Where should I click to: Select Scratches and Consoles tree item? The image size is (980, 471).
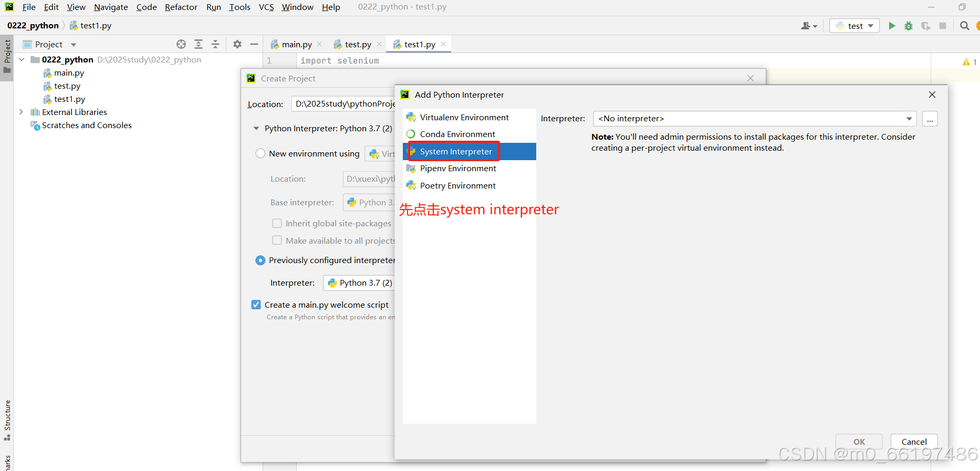87,125
